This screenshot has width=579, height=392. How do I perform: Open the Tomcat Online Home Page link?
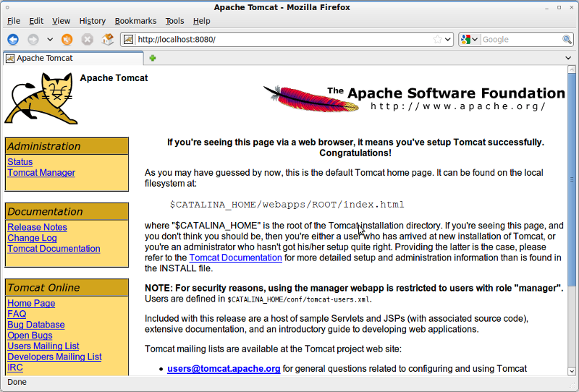[x=31, y=303]
